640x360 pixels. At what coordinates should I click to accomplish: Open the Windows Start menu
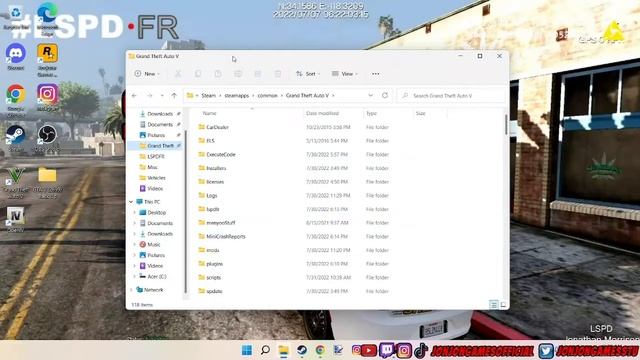pyautogui.click(x=247, y=350)
